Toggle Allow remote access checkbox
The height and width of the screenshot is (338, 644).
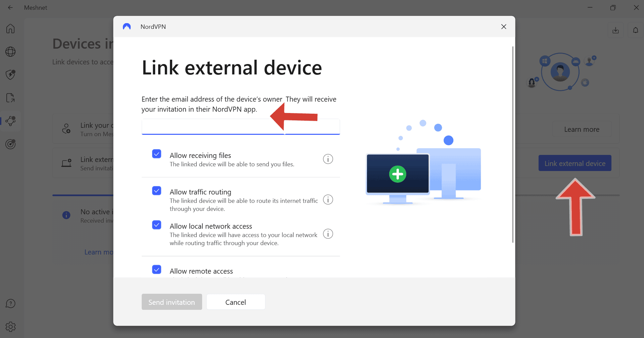tap(156, 270)
